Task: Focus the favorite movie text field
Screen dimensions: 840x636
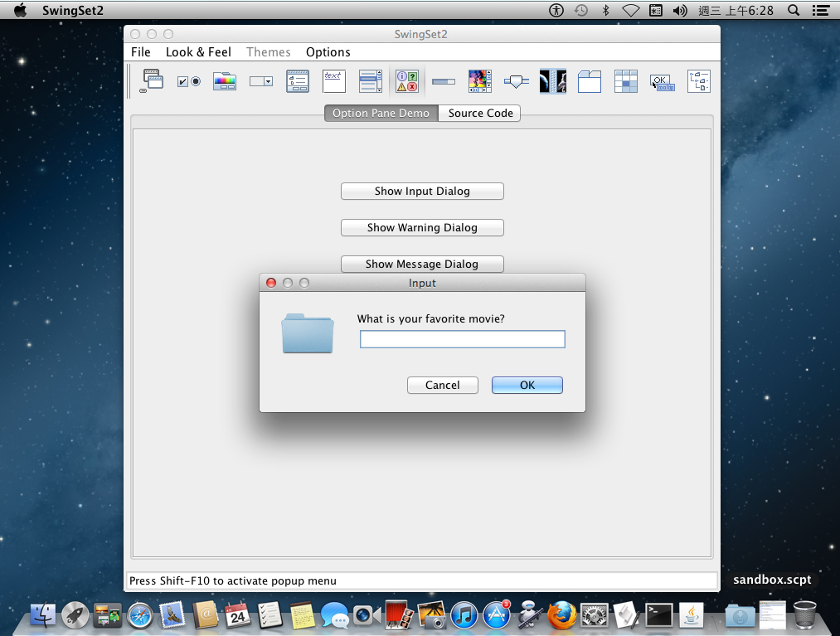Action: point(462,339)
